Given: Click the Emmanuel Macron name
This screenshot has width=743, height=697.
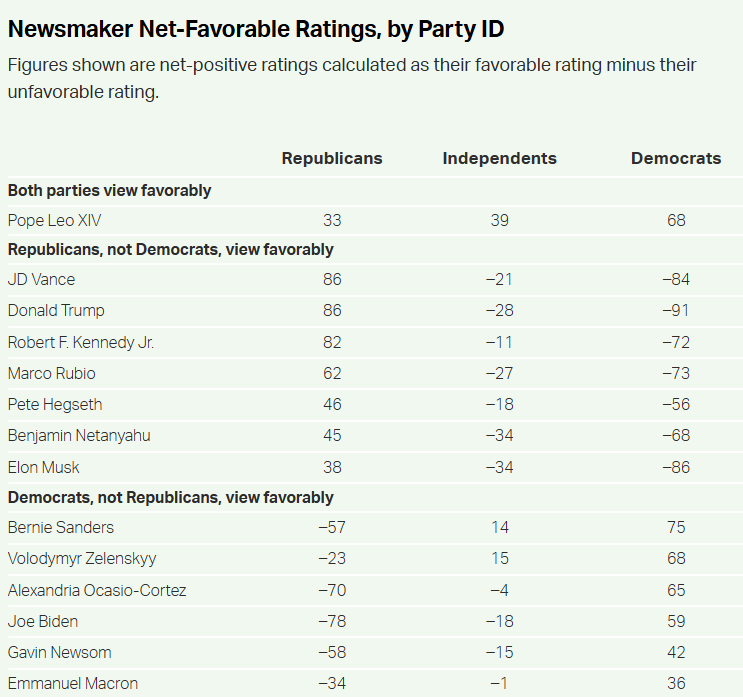Looking at the screenshot, I should tap(73, 683).
